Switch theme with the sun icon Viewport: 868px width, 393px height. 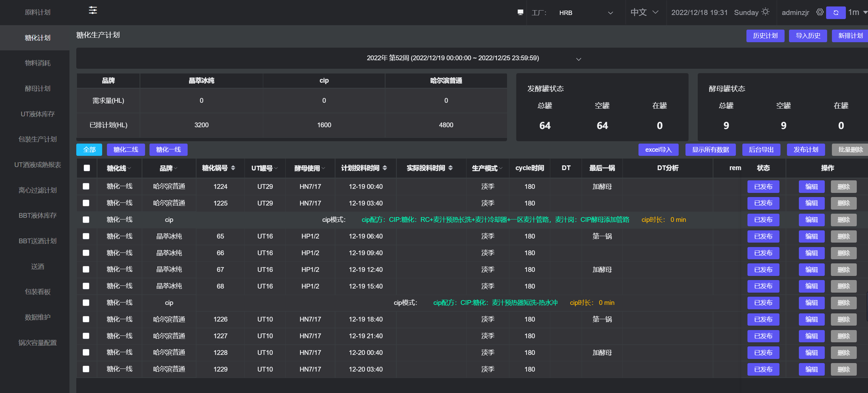pos(766,12)
